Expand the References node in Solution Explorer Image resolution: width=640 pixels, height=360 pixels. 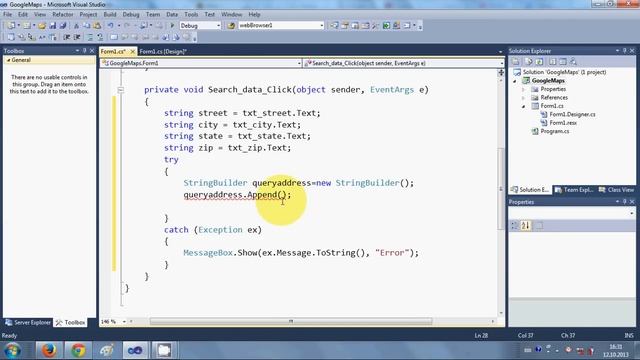click(x=524, y=98)
